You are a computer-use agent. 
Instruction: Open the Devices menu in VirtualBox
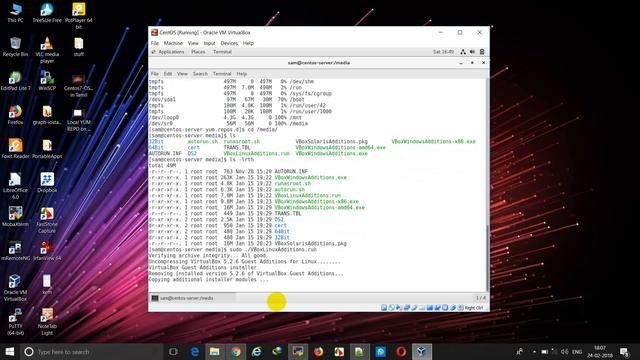(229, 43)
